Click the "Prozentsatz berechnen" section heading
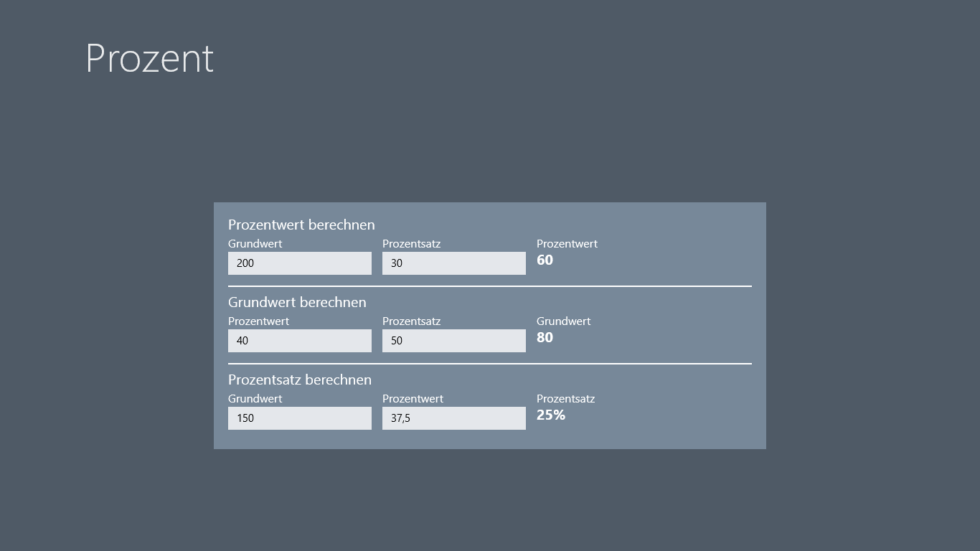 [300, 380]
